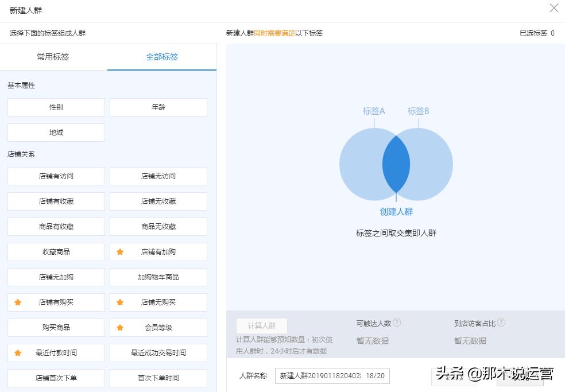Image resolution: width=565 pixels, height=392 pixels.
Task: Add the 购买商品 tag
Action: pyautogui.click(x=56, y=328)
